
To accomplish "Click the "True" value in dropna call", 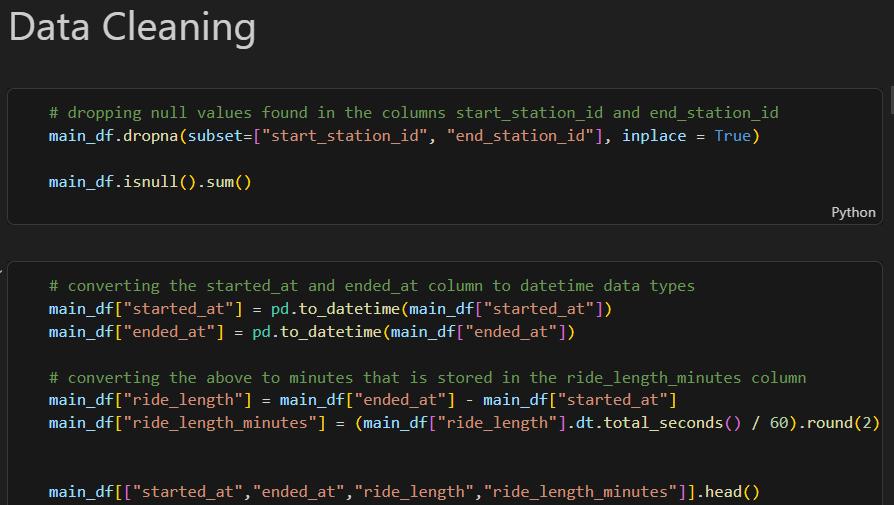I will 733,136.
